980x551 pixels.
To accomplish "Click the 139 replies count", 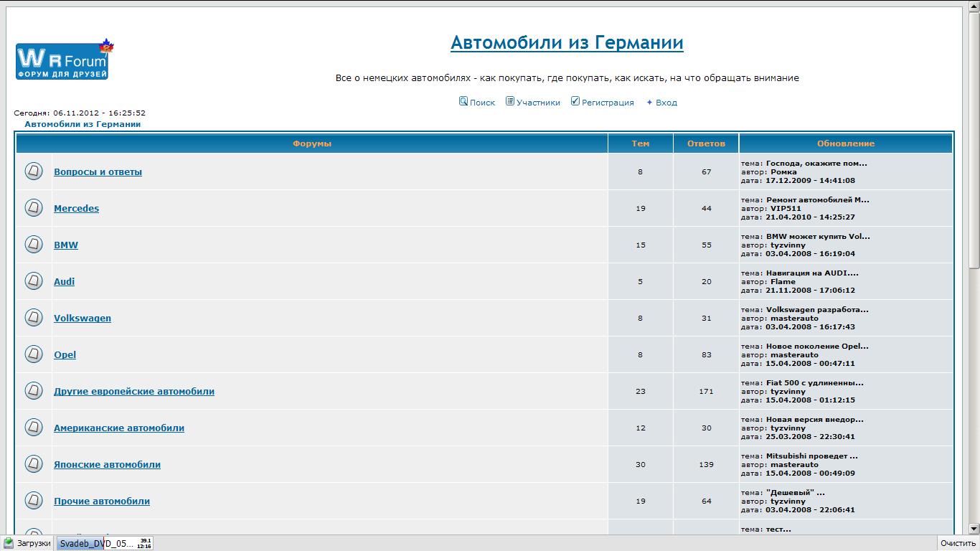I will 706,464.
